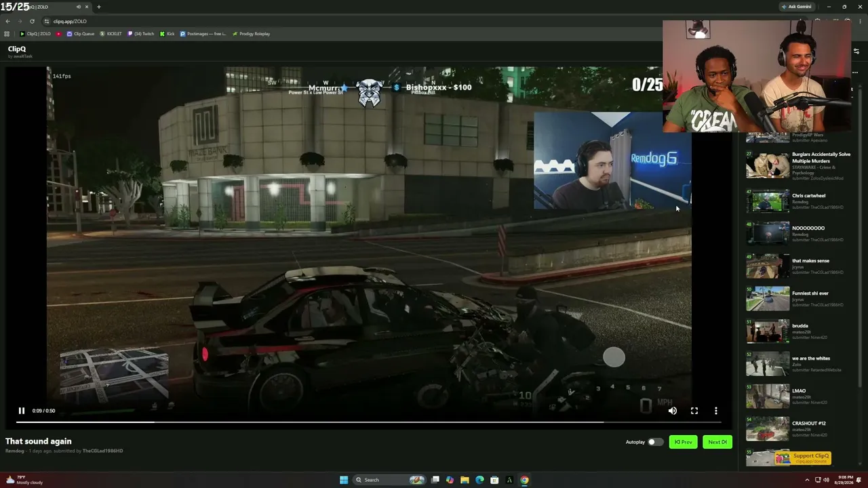
Task: Open the video player more options menu
Action: click(716, 411)
